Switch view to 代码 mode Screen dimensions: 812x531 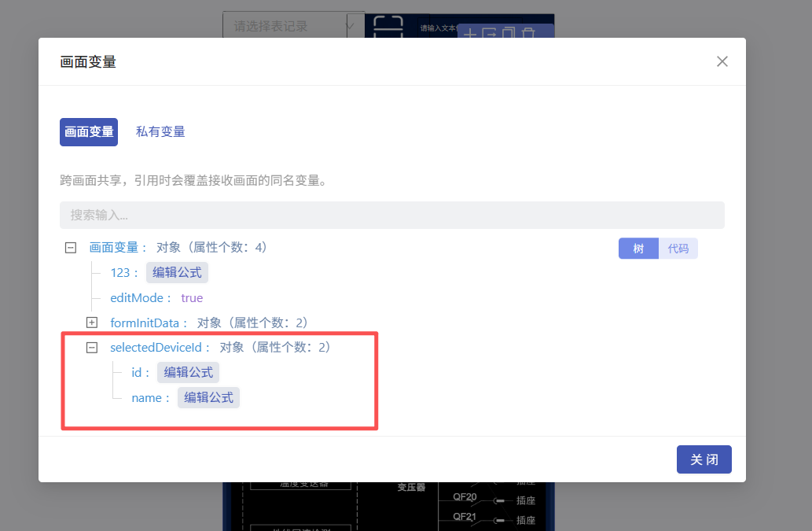coord(678,249)
